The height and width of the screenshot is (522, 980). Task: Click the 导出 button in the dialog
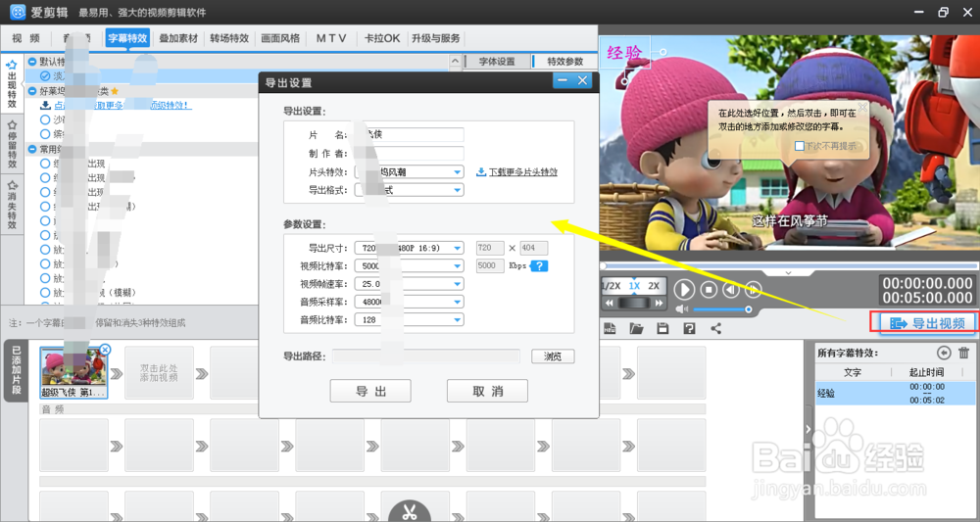(x=370, y=391)
